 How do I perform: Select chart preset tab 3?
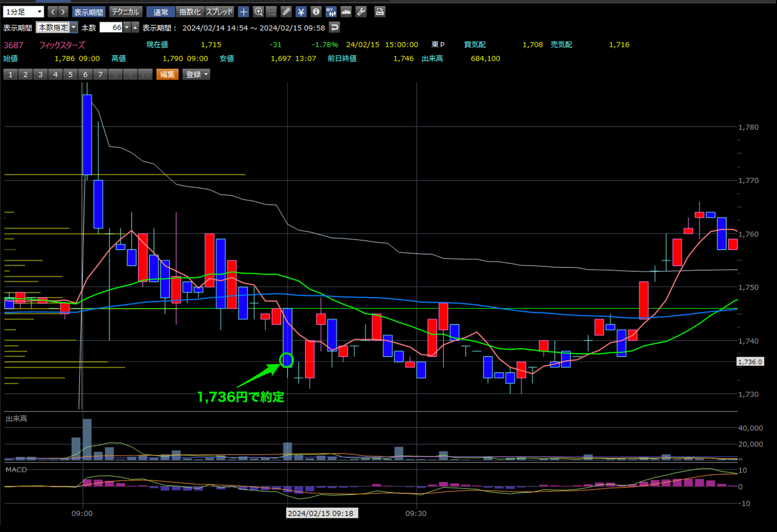(40, 74)
